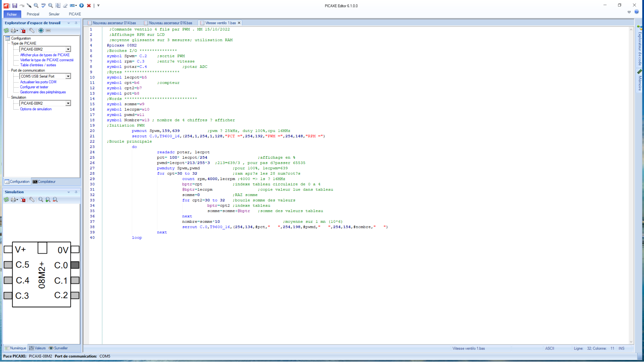Click Actualiser les ports COM link
This screenshot has width=644, height=362.
click(x=38, y=82)
